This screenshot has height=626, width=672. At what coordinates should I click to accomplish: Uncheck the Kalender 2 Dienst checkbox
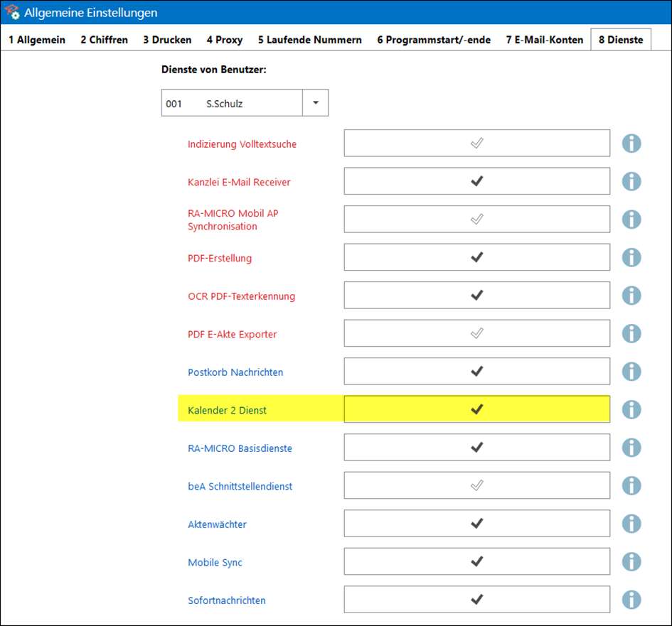point(477,409)
